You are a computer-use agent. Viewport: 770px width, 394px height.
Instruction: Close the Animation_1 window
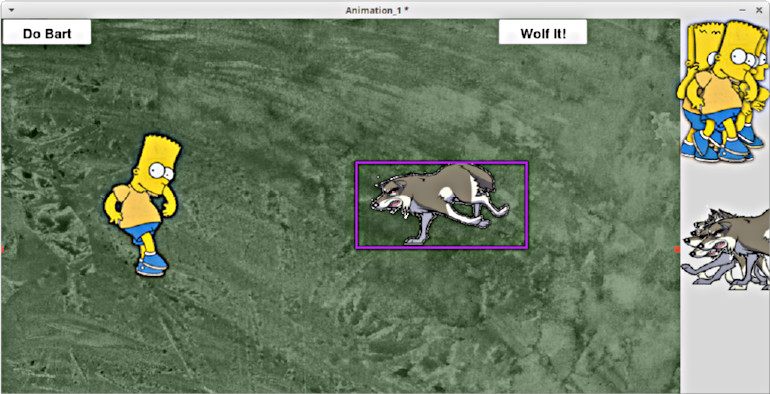(x=758, y=10)
